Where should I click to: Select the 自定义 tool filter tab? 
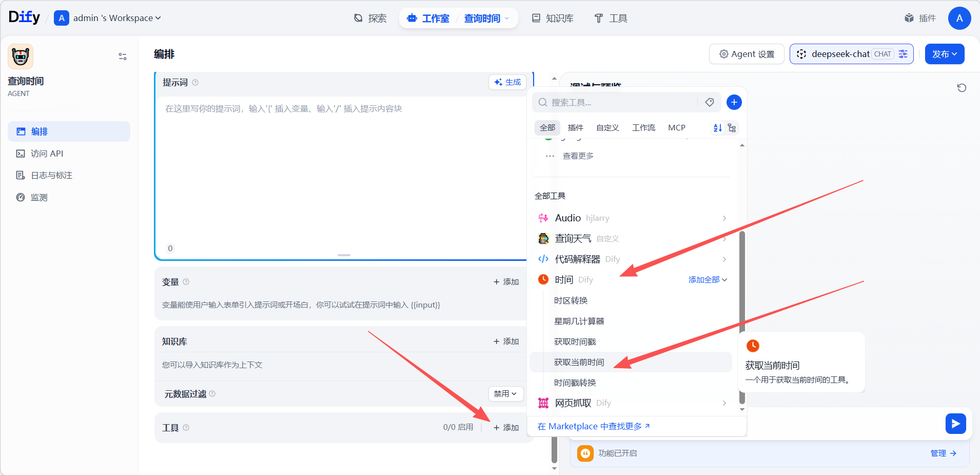(607, 128)
